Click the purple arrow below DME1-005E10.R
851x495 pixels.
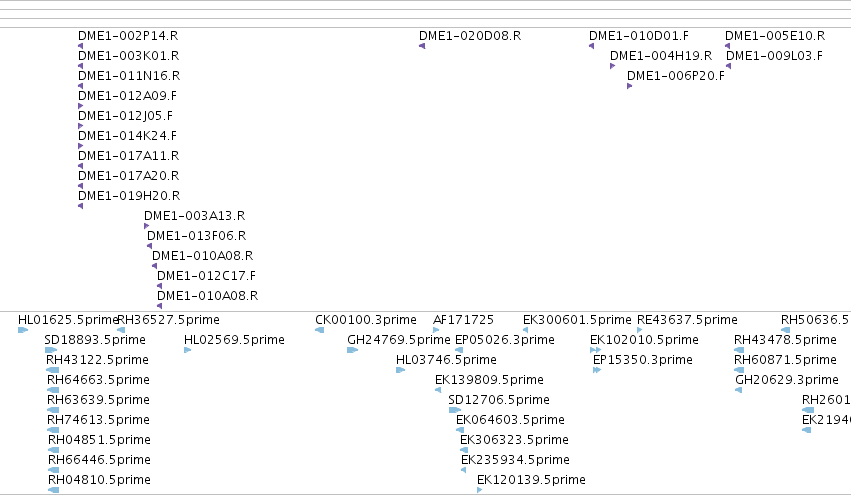coord(727,46)
